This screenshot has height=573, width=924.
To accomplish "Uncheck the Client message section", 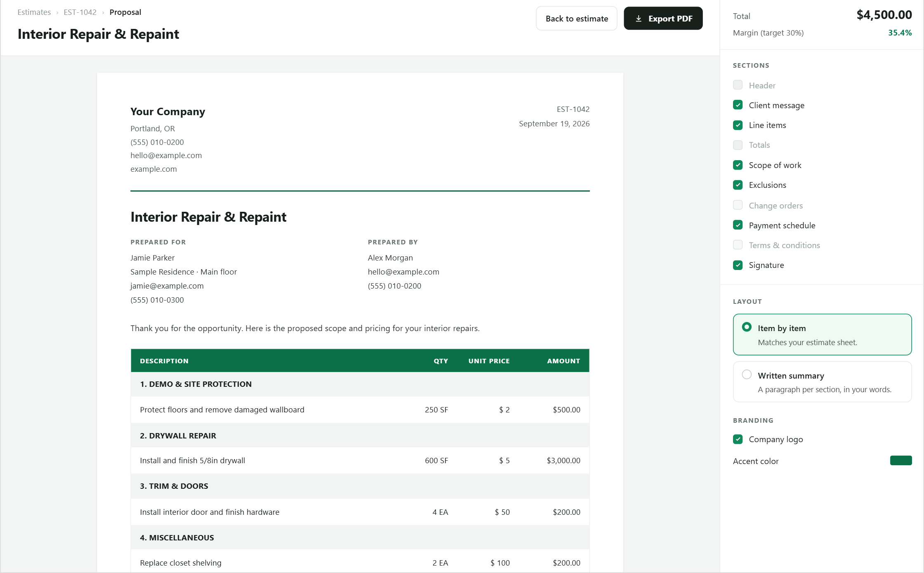I will [738, 105].
